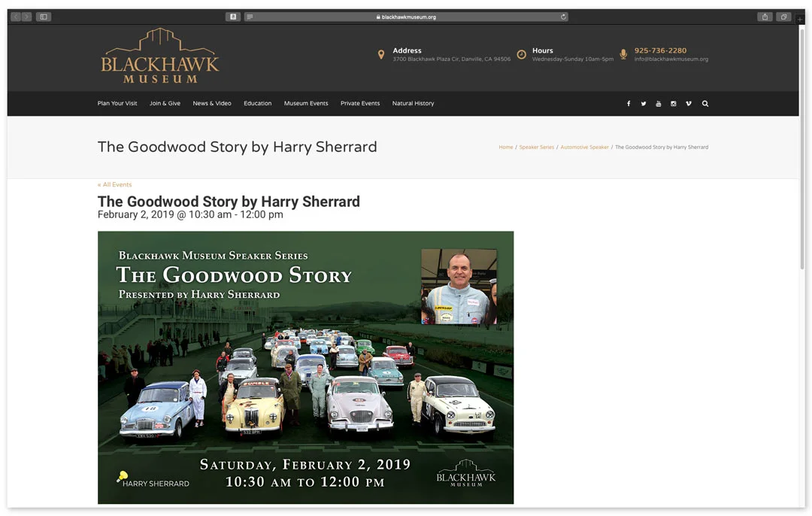Click bold event title The Goodwood Story
812x516 pixels.
click(x=229, y=202)
